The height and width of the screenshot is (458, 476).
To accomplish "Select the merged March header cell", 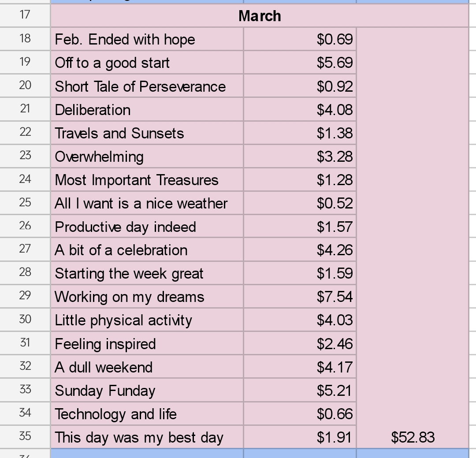I will pyautogui.click(x=260, y=16).
